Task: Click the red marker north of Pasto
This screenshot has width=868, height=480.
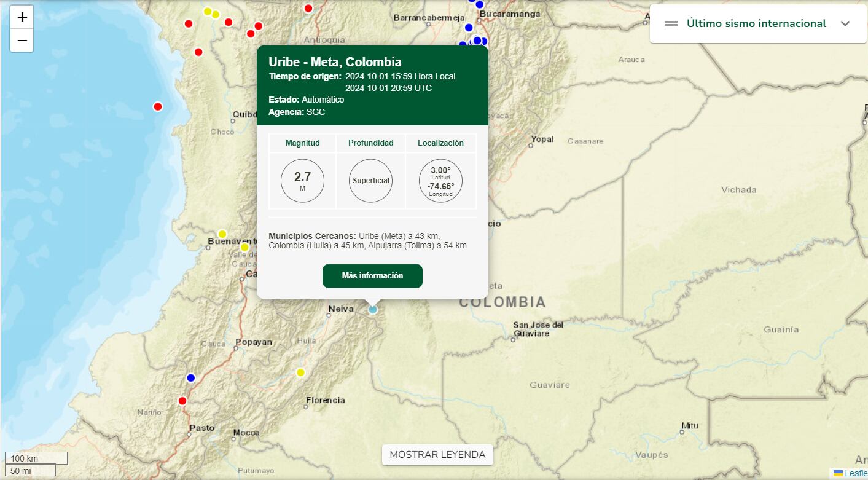Action: [x=182, y=401]
